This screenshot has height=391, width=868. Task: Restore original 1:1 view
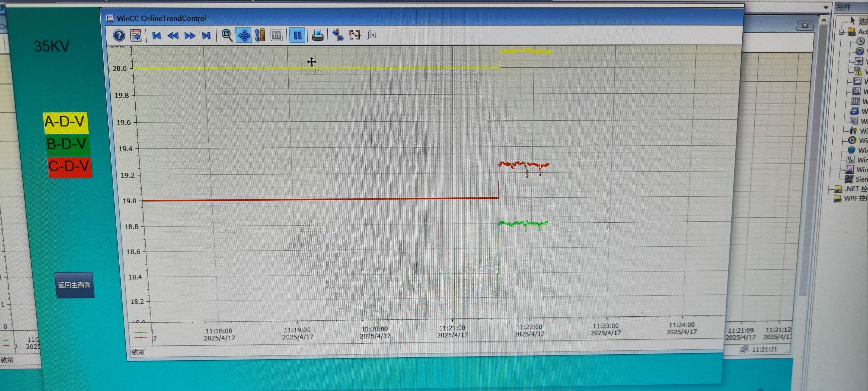pyautogui.click(x=276, y=35)
